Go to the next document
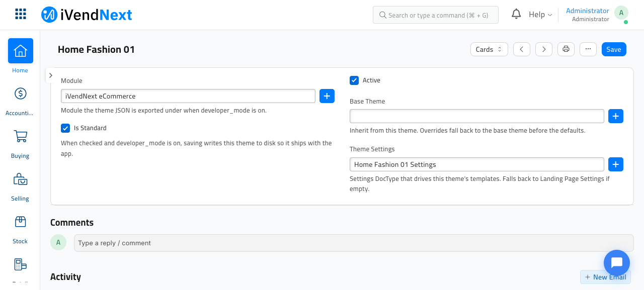644x290 pixels. pos(544,49)
